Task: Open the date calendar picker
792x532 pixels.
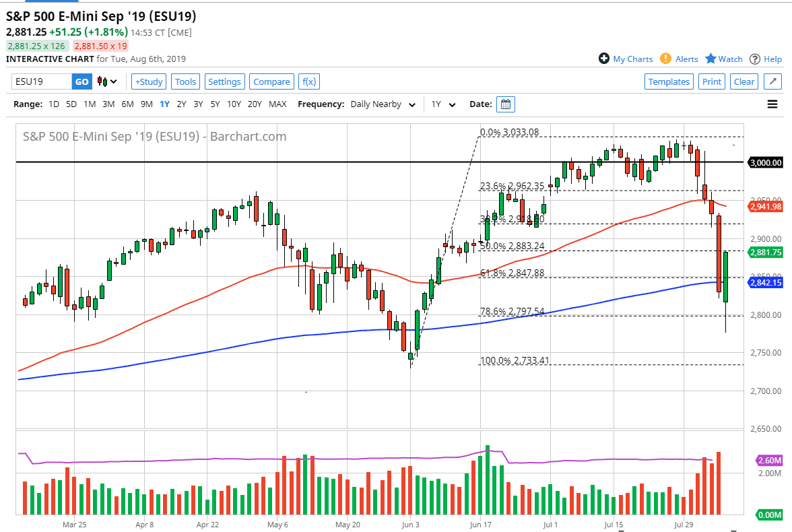Action: pyautogui.click(x=505, y=104)
